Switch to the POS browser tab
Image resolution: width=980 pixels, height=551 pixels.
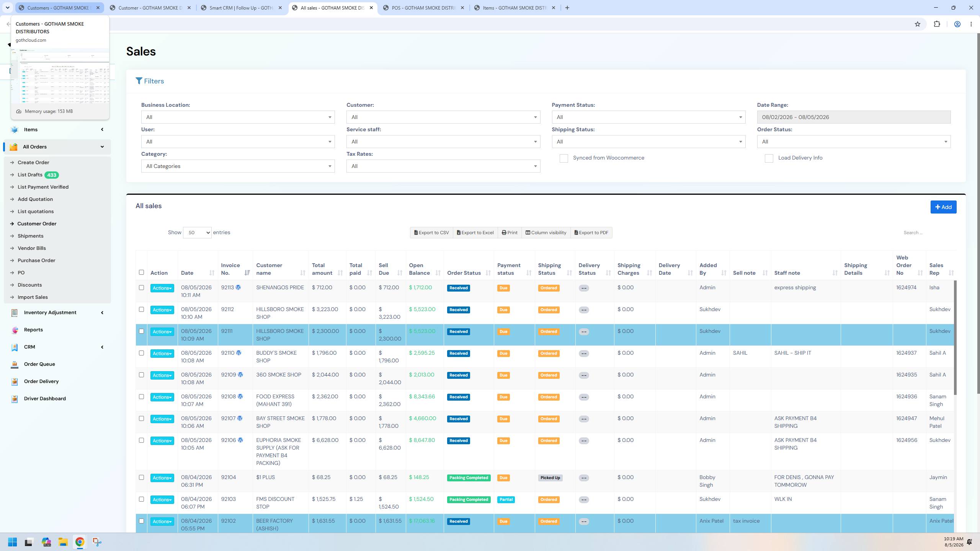(423, 8)
